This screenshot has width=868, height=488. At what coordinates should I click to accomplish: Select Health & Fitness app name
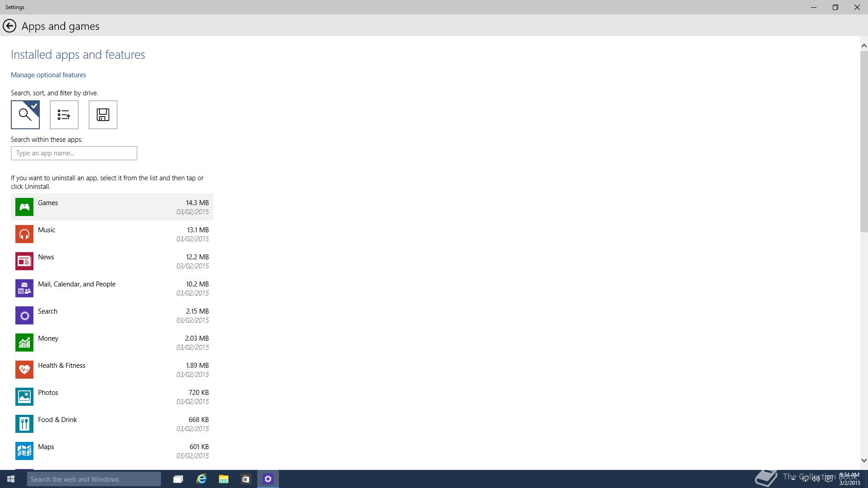pos(61,366)
